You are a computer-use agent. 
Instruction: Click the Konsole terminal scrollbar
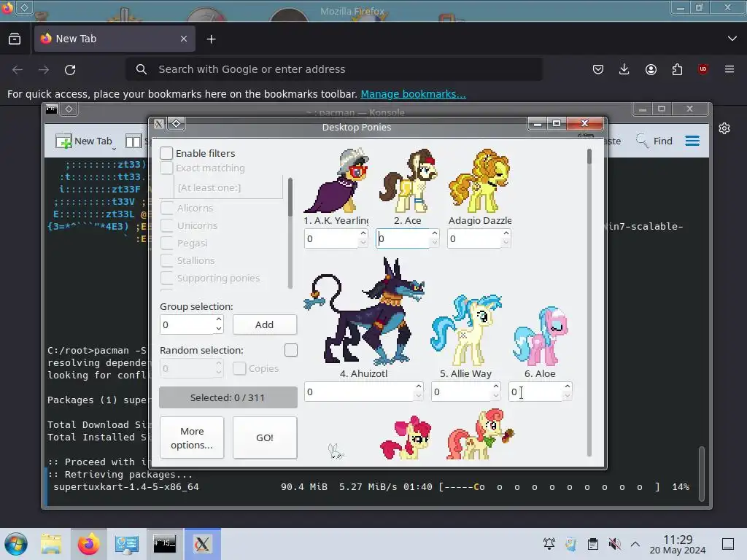(x=701, y=474)
